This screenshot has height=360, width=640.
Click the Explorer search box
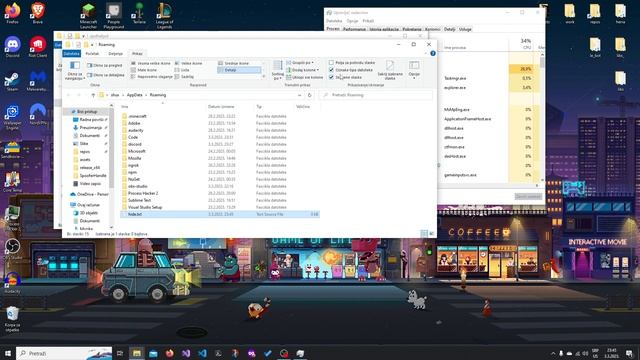pyautogui.click(x=376, y=95)
